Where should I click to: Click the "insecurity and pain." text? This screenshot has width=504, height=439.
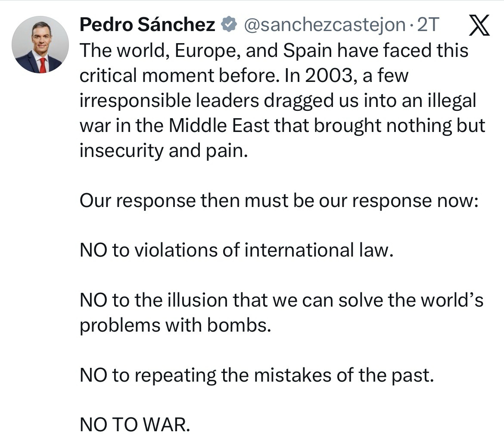164,151
